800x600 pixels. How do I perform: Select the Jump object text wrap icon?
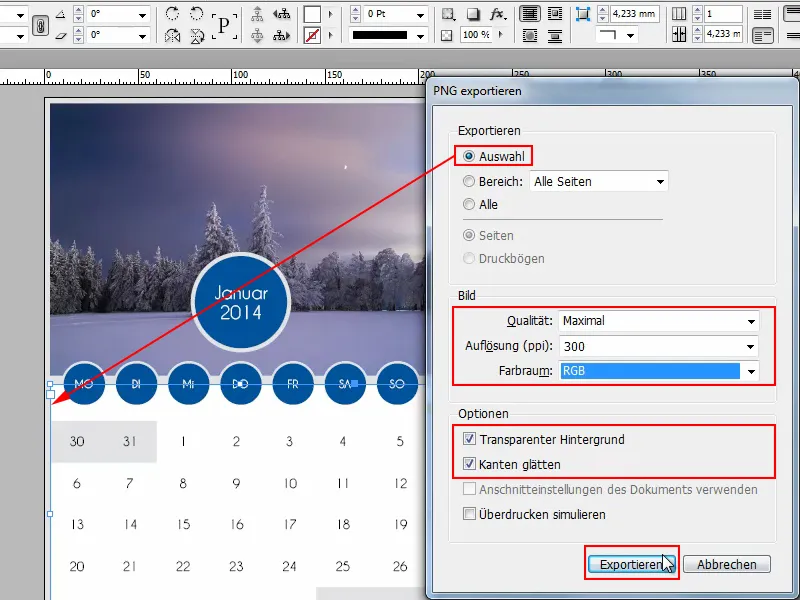point(555,35)
